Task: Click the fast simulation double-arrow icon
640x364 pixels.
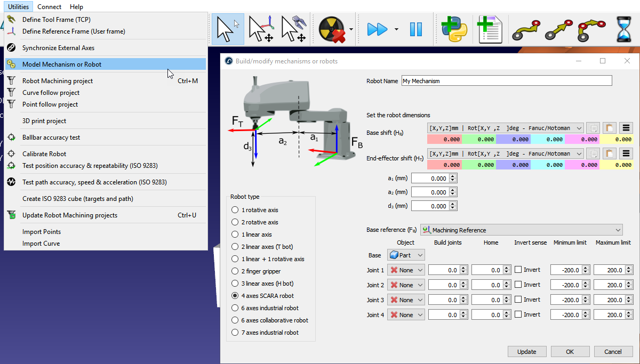Action: 377,29
